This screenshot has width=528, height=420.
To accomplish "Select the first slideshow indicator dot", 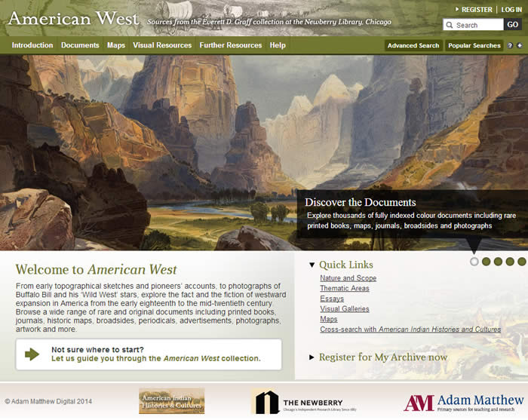I will click(474, 262).
